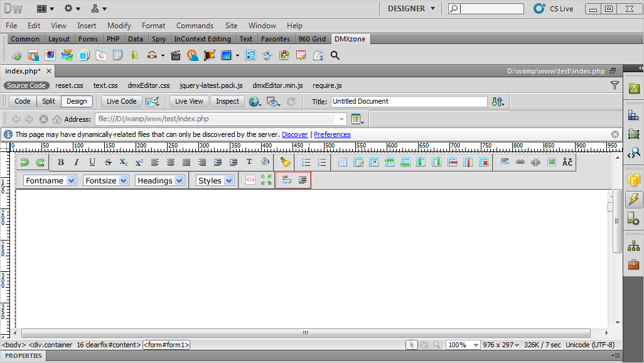Viewport: 644px width, 363px height.
Task: Toggle Bold formatting in editor toolbar
Action: pyautogui.click(x=61, y=163)
